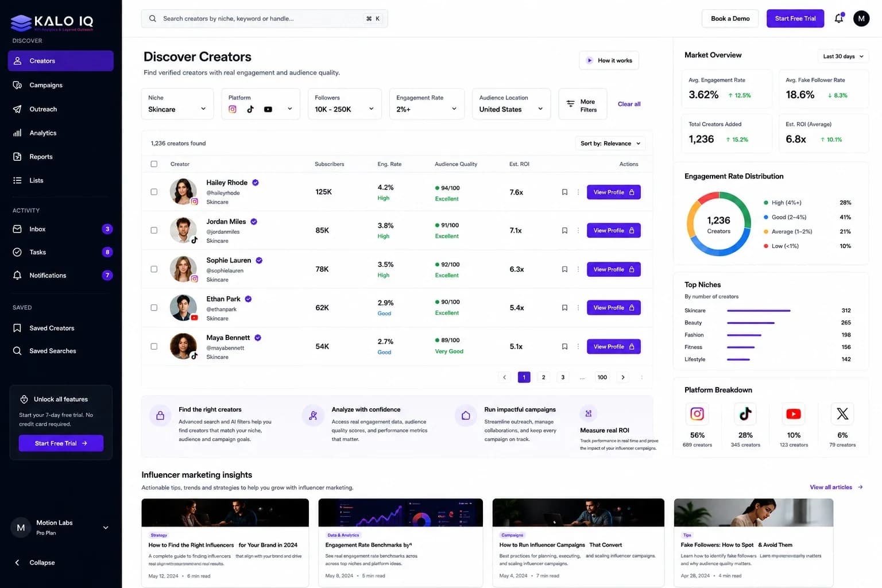
Task: Click the creator search input field
Action: (264, 18)
